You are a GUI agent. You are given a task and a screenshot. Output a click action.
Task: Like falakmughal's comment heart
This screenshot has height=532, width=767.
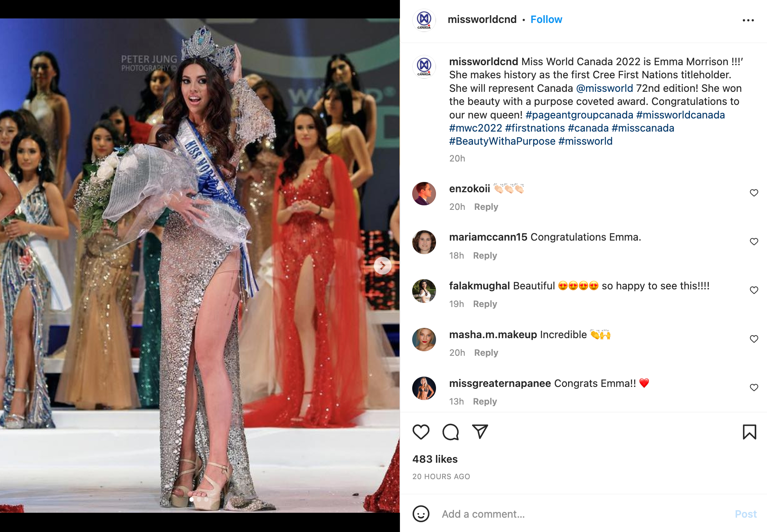point(754,290)
